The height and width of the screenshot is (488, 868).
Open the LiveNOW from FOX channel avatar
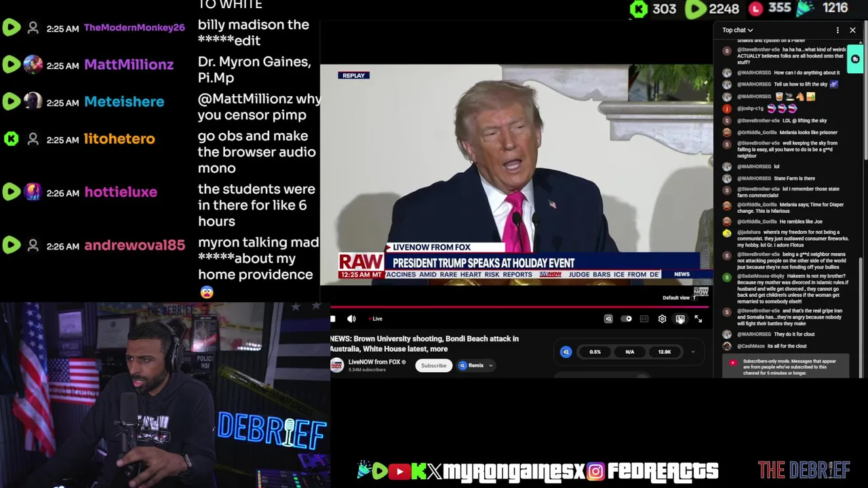pyautogui.click(x=337, y=365)
